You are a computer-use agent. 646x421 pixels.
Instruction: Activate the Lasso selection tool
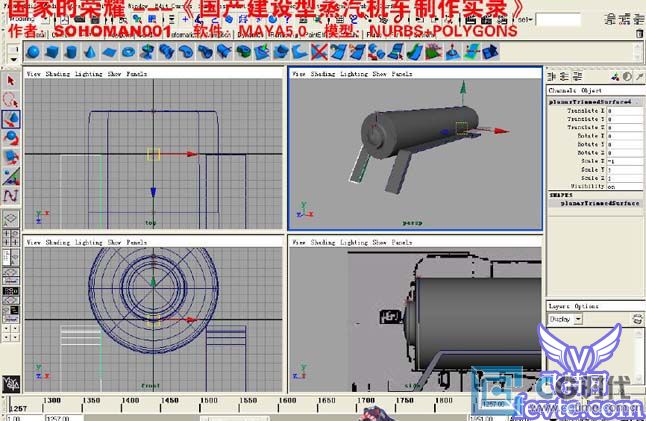point(11,100)
